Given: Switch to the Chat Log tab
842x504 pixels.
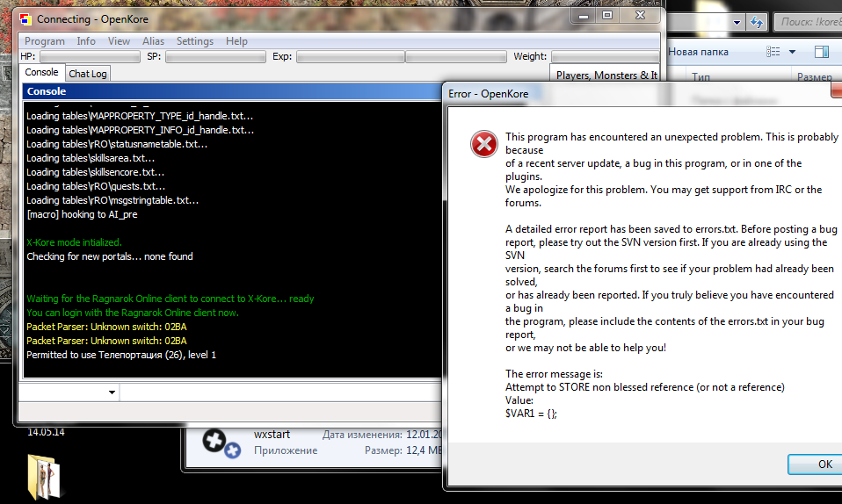Looking at the screenshot, I should click(x=88, y=74).
